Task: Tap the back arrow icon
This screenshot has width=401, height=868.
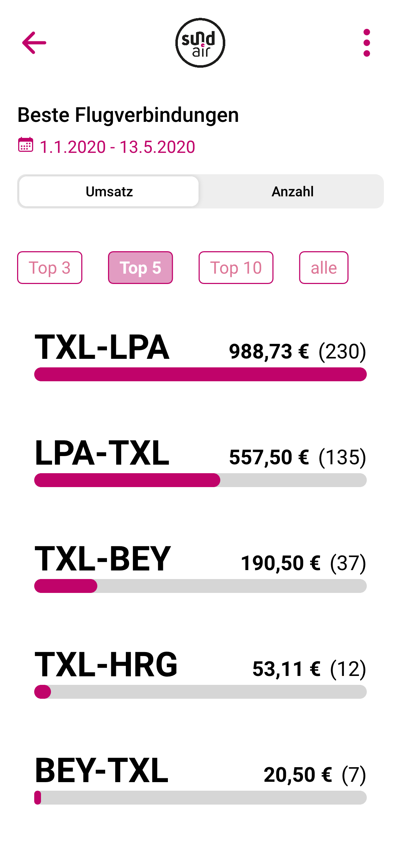Action: 34,43
